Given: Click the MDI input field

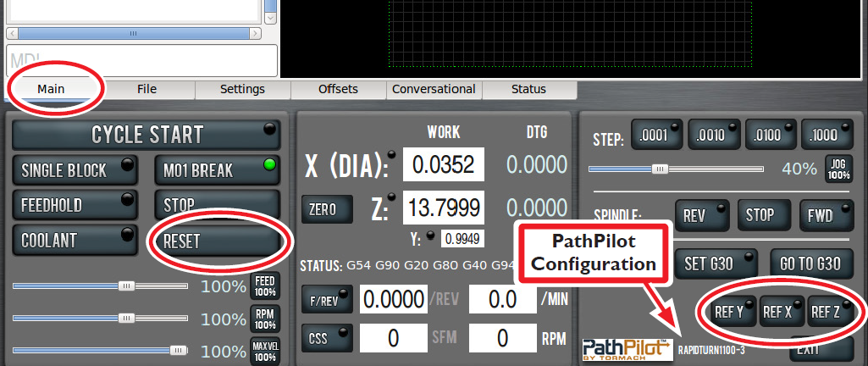Looking at the screenshot, I should click(x=142, y=61).
